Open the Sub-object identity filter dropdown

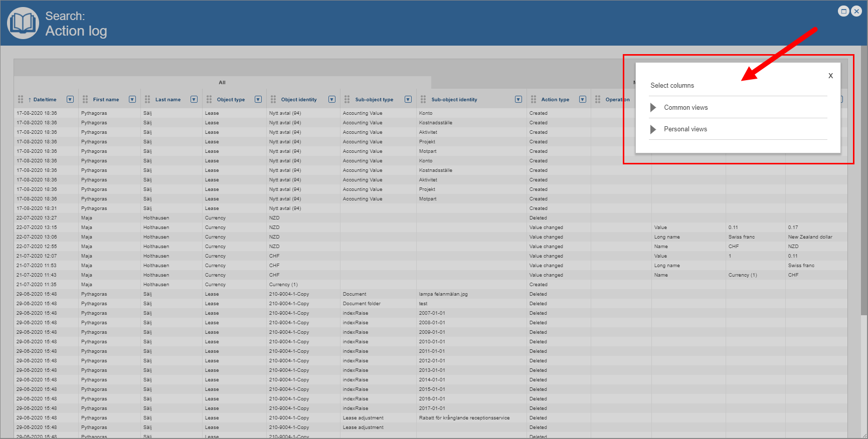point(518,99)
